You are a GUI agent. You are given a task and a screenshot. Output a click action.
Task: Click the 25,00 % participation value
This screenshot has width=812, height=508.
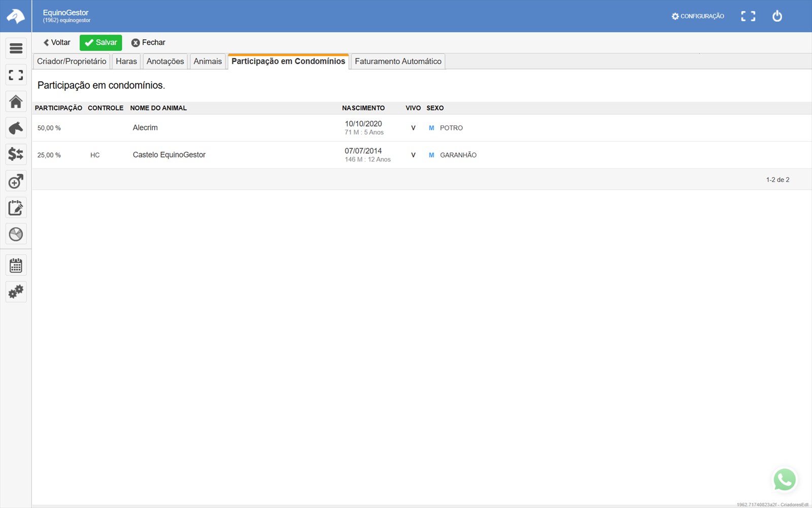(49, 155)
